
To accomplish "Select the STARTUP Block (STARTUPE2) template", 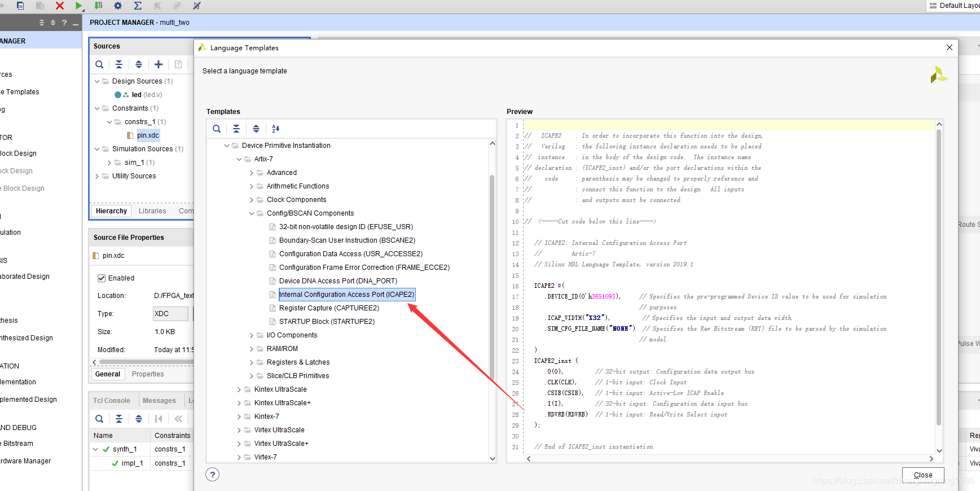I will coord(327,322).
